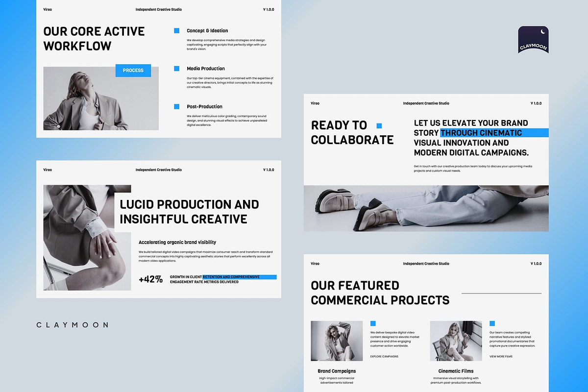Click the "Our team creates compelling narrative features" paragraph
This screenshot has height=392, width=588.
[x=513, y=339]
